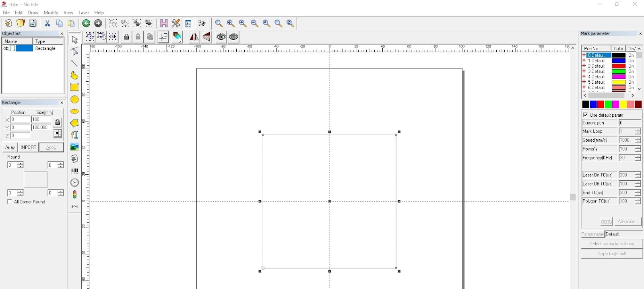Click the INPORT button

coord(28,147)
